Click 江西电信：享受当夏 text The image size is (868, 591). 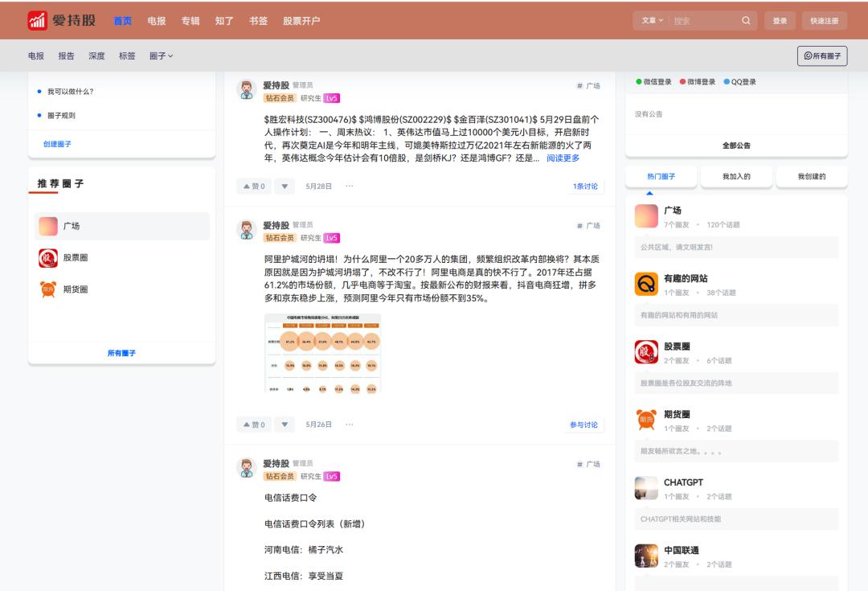pos(303,576)
